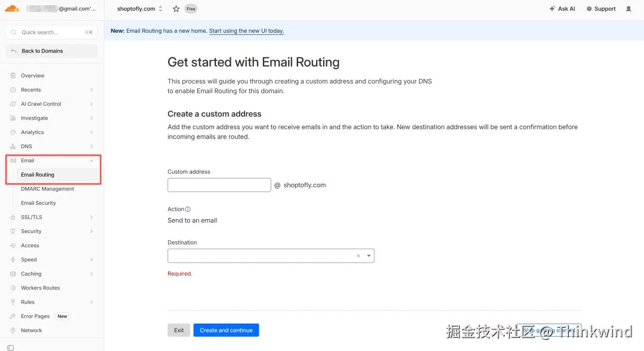
Task: Click the Analytics icon
Action: pyautogui.click(x=13, y=133)
